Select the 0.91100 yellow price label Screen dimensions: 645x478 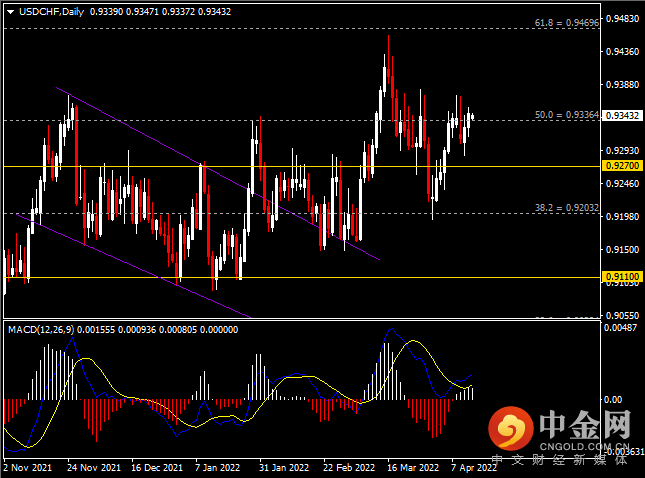623,276
